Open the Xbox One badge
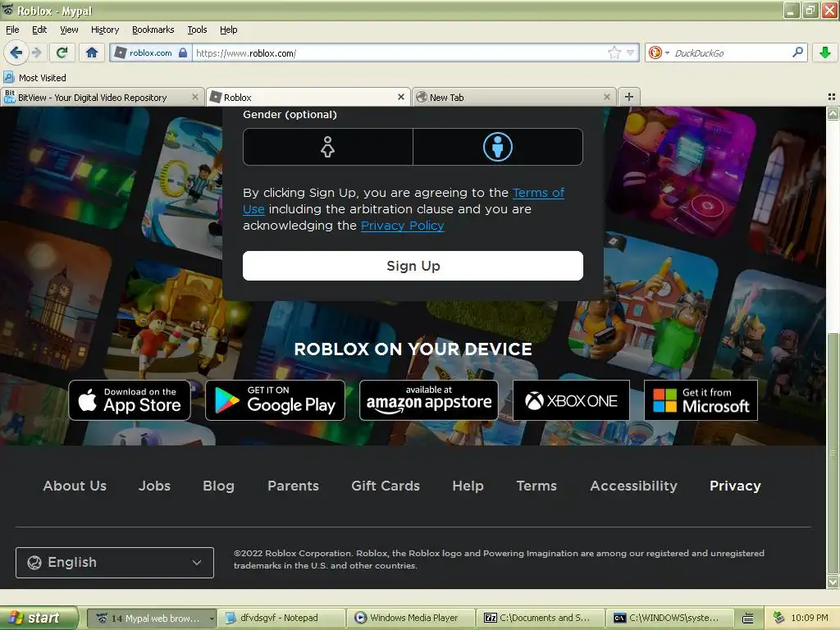 (571, 400)
